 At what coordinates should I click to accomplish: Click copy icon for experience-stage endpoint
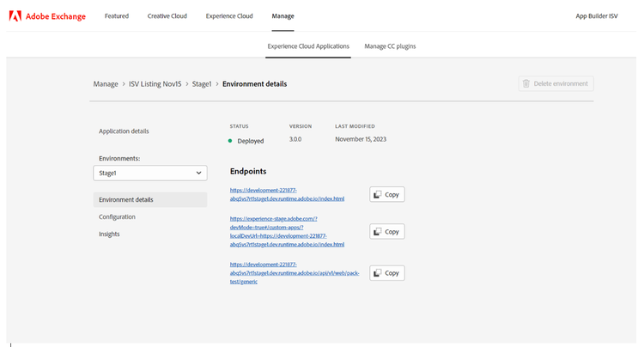coord(378,232)
